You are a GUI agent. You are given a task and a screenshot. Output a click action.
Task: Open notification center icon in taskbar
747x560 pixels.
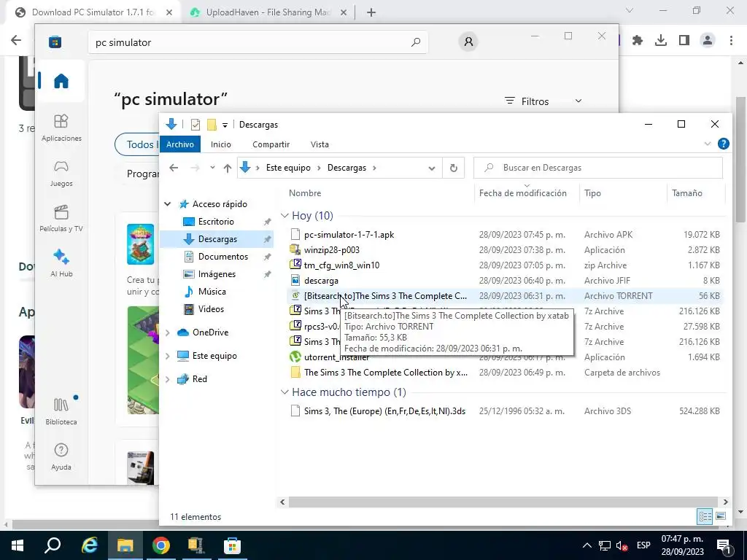(724, 545)
